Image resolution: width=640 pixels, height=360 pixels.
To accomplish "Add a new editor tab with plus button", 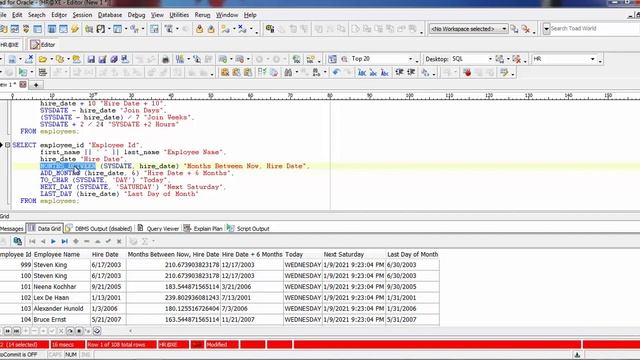I will tap(36, 85).
